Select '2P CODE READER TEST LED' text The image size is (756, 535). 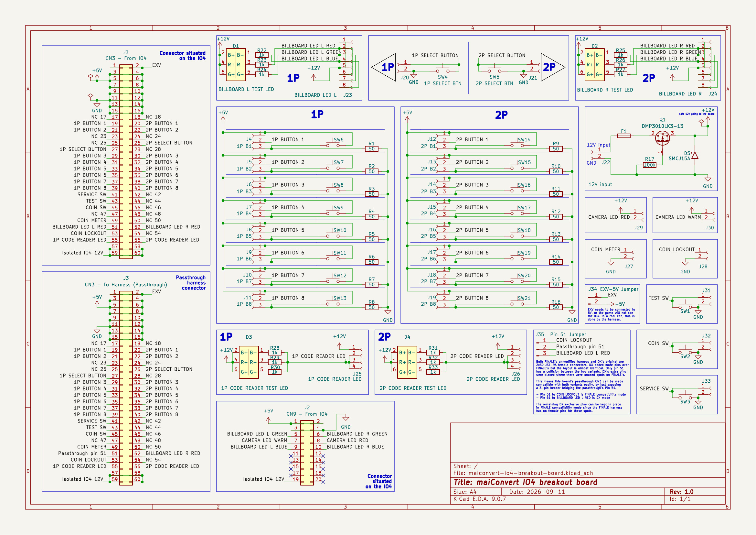click(413, 388)
